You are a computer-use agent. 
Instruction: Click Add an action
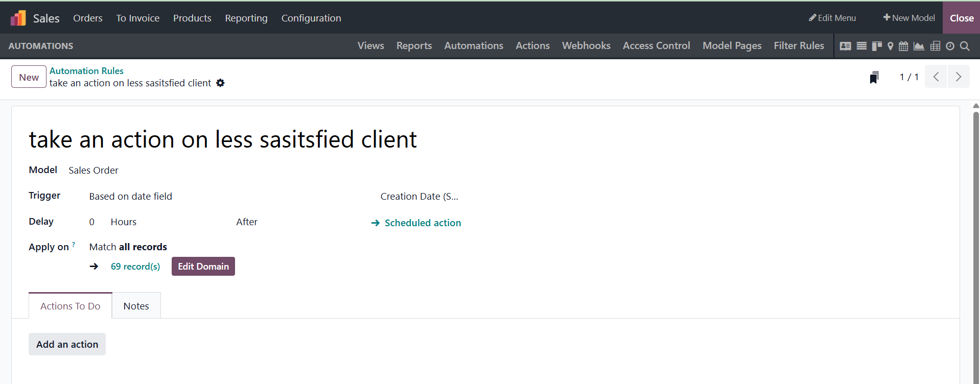click(x=67, y=345)
